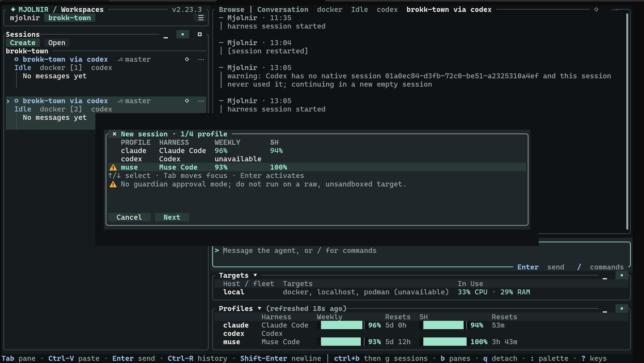The image size is (644, 363).
Task: Click the 'q detach' hint in footer
Action: tap(500, 358)
